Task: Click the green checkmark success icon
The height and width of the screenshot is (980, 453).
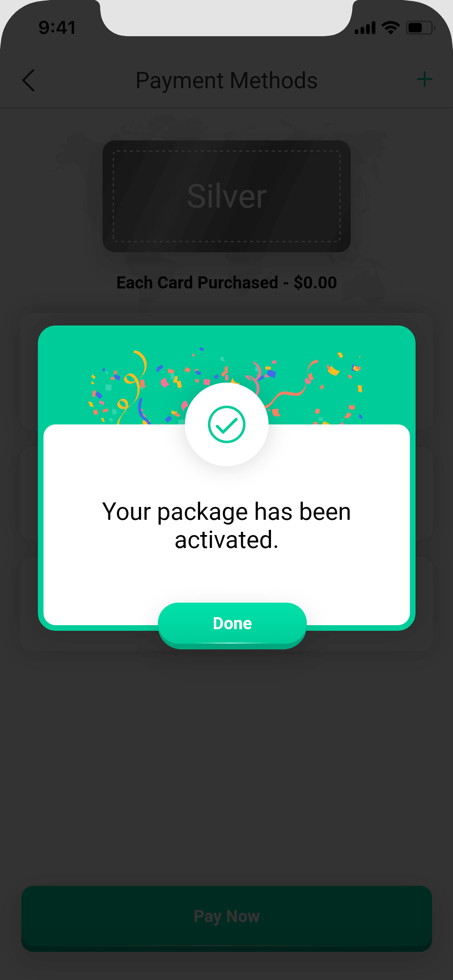Action: pos(227,424)
